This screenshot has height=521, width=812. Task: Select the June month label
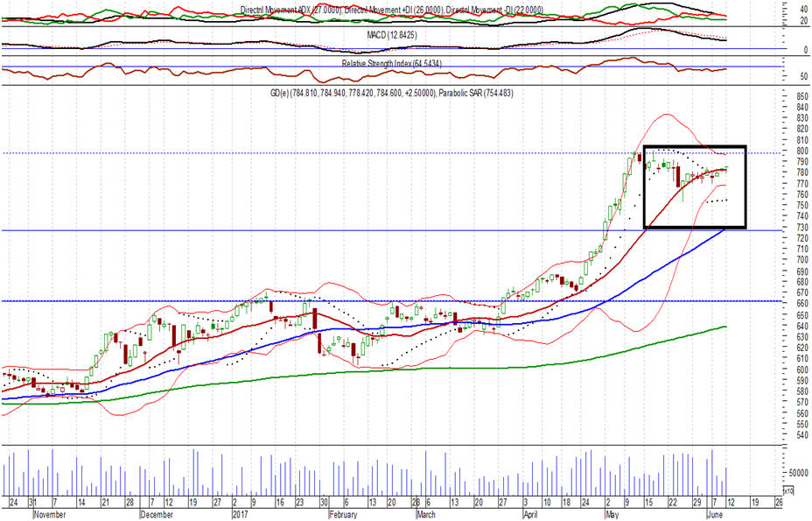point(715,515)
